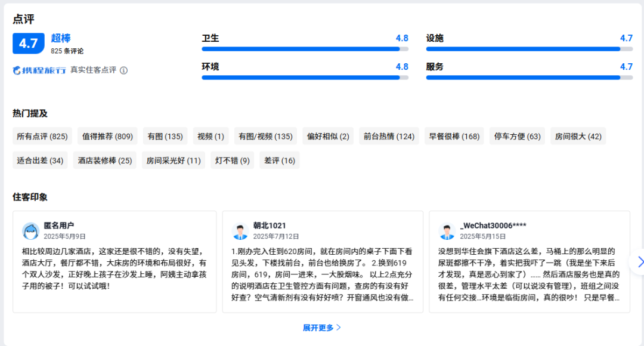
Task: Click the _WeChat30006**** user avatar
Action: pyautogui.click(x=447, y=231)
